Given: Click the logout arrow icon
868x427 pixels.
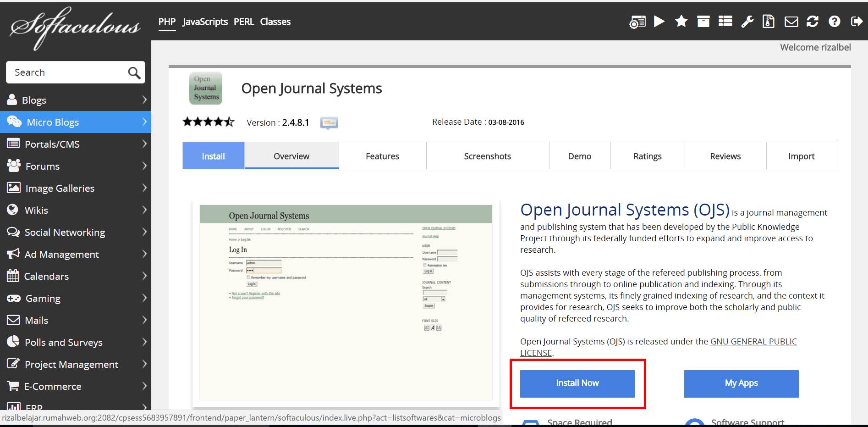Looking at the screenshot, I should tap(857, 22).
